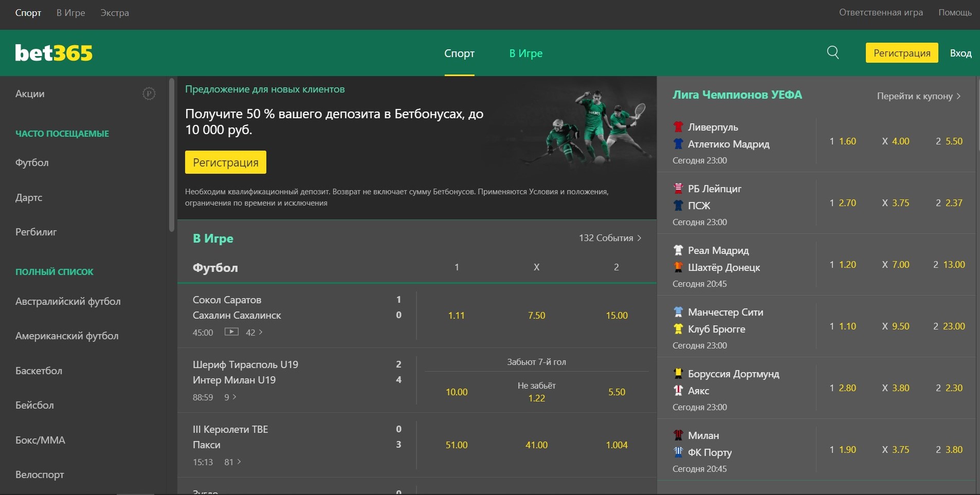The width and height of the screenshot is (980, 495).
Task: Open Футбол in the sidebar
Action: [x=32, y=162]
